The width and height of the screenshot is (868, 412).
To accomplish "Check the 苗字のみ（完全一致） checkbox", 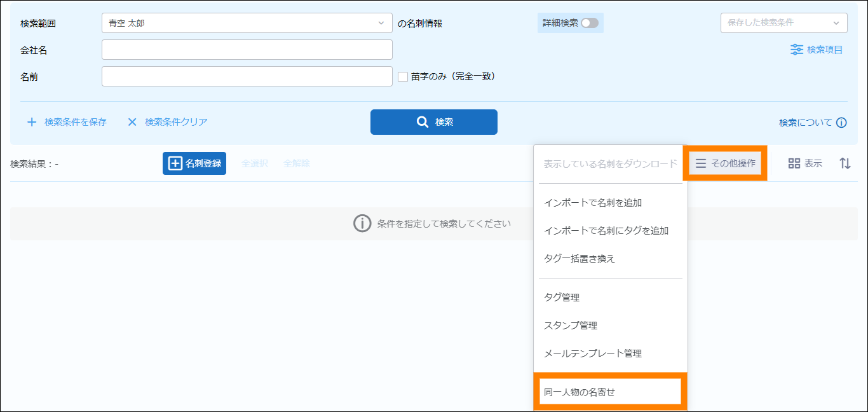I will click(403, 77).
